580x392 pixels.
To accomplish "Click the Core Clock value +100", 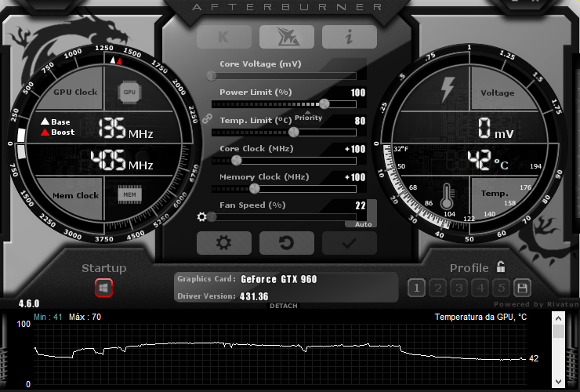I will pos(355,149).
